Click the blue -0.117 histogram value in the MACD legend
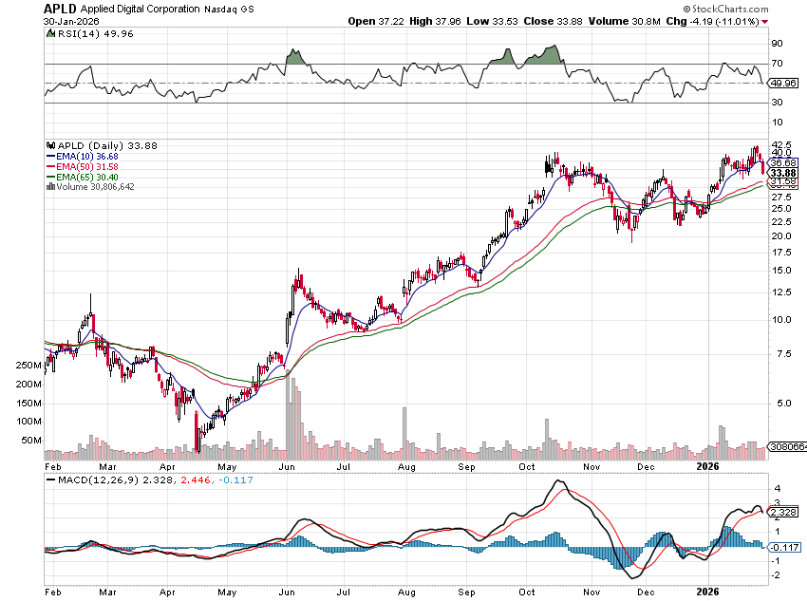The height and width of the screenshot is (601, 807). point(235,480)
